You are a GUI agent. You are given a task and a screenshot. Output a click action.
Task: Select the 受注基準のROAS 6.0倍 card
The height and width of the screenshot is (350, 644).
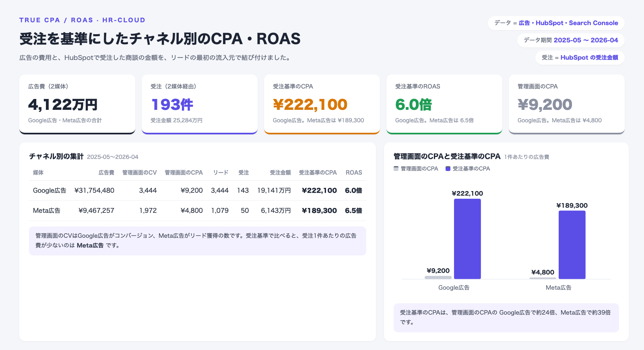(444, 104)
